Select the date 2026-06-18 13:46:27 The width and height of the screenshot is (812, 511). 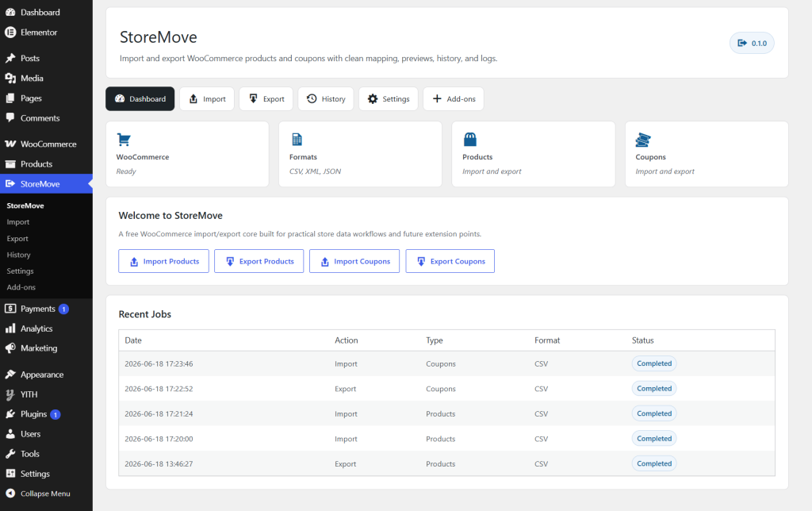tap(159, 464)
